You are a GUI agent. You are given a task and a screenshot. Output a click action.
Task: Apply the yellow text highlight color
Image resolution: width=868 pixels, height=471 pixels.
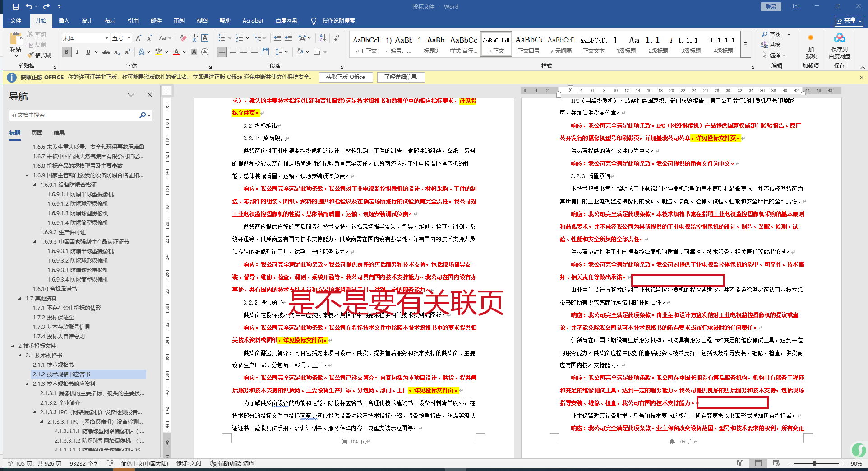pos(158,52)
